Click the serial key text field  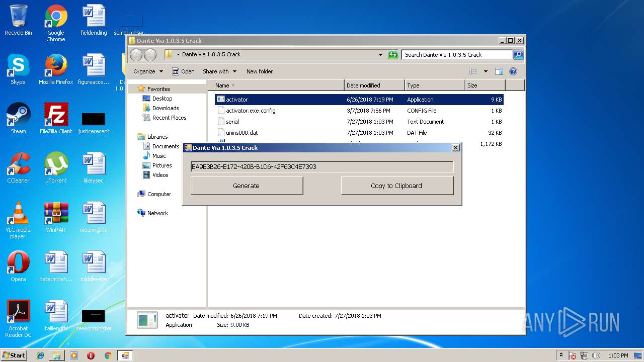coord(322,166)
